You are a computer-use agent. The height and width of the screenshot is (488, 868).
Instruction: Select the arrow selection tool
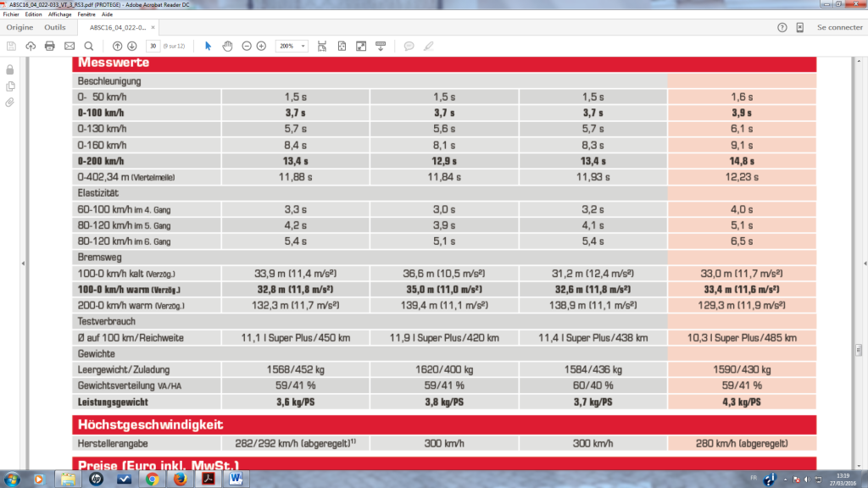(208, 46)
